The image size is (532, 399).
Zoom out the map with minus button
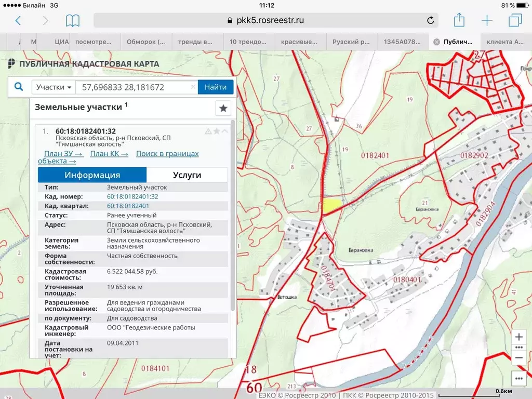point(519,357)
